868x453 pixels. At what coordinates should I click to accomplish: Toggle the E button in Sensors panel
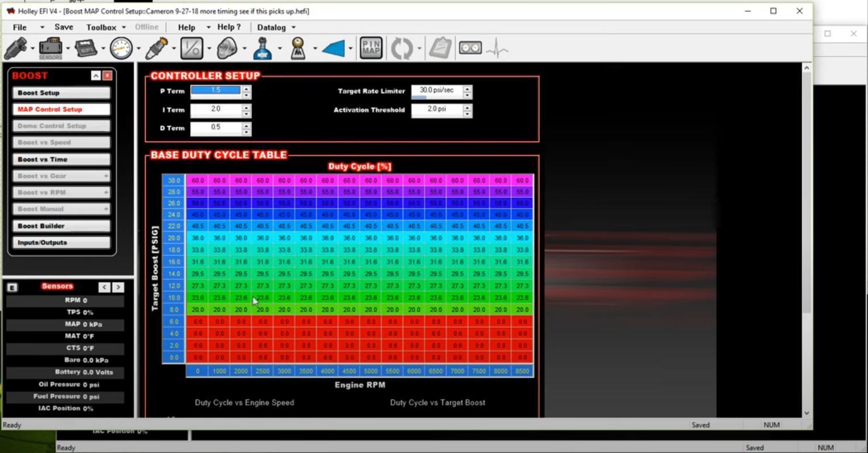pos(12,287)
